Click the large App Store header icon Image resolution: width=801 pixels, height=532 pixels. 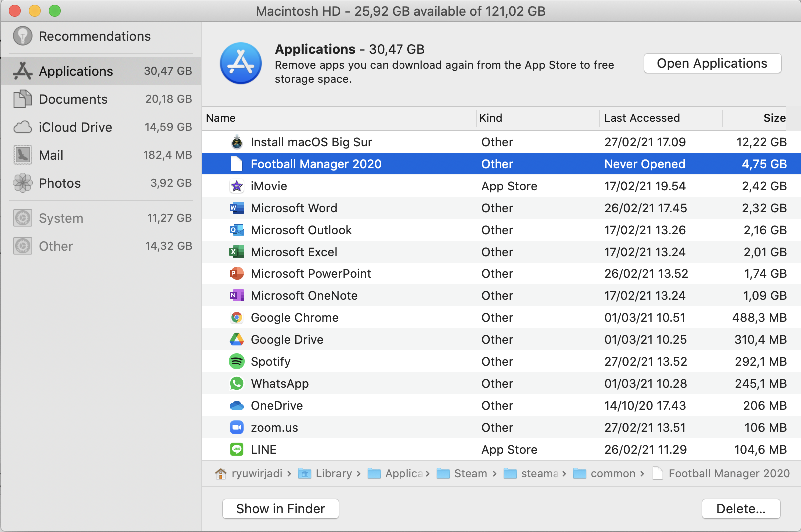(241, 63)
